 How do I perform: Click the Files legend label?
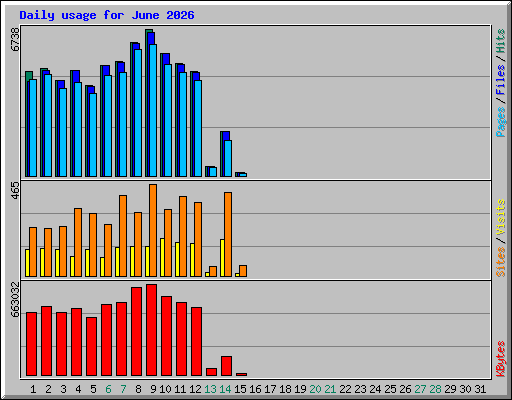click(500, 79)
